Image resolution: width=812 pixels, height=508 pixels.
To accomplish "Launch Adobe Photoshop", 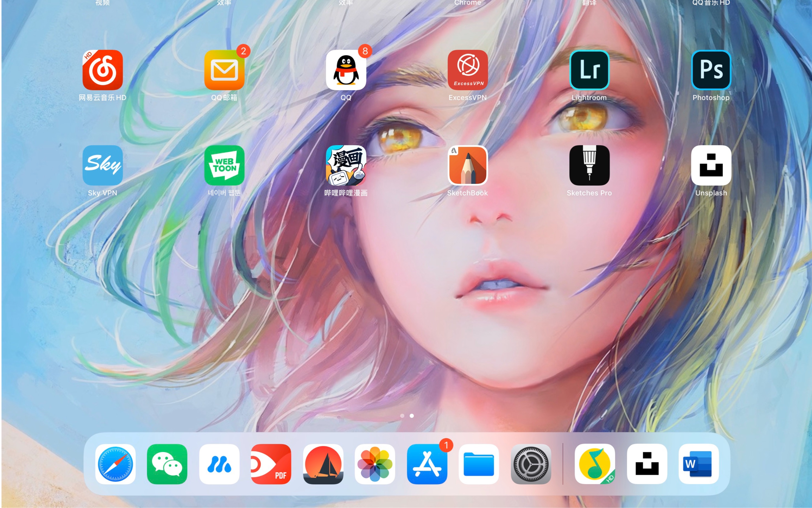I will click(x=711, y=70).
